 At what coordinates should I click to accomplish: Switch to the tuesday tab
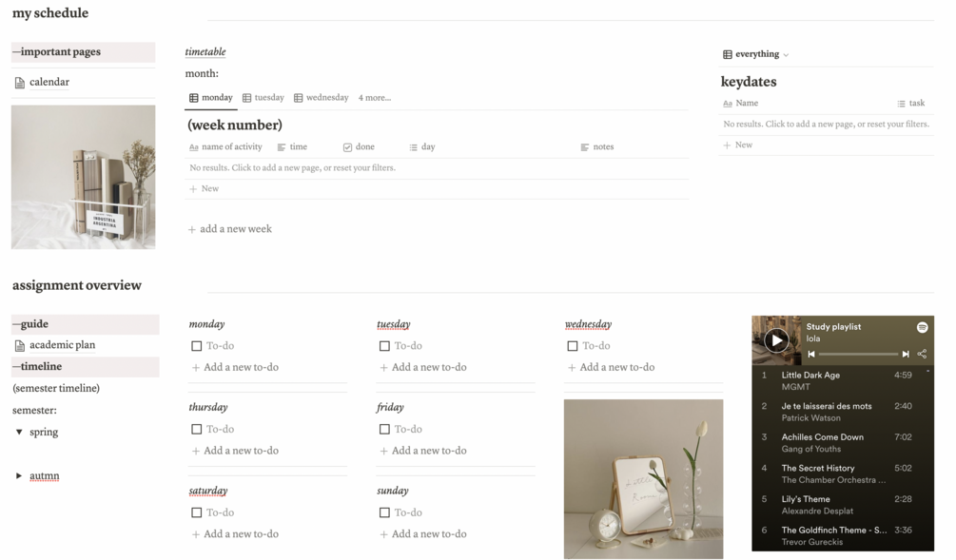click(x=263, y=98)
